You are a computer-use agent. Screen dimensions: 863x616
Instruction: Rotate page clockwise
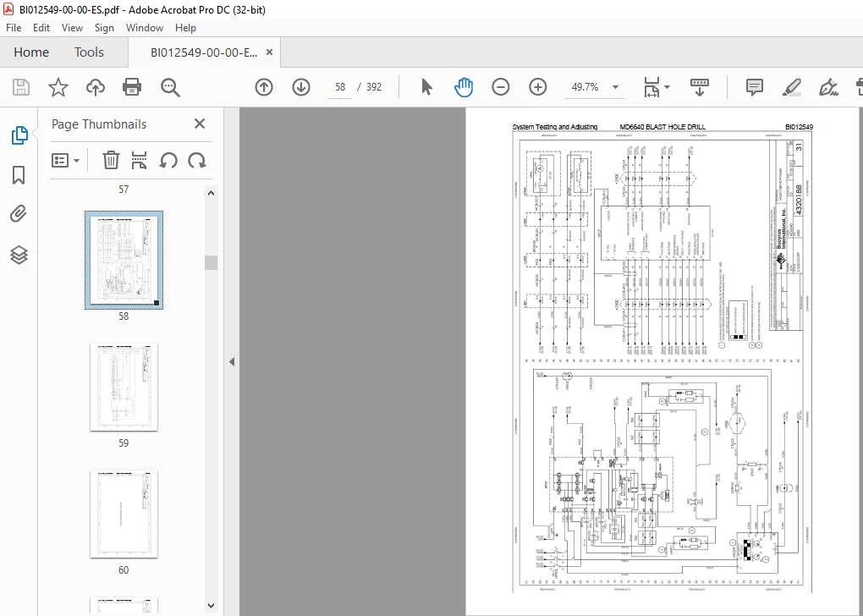tap(196, 160)
